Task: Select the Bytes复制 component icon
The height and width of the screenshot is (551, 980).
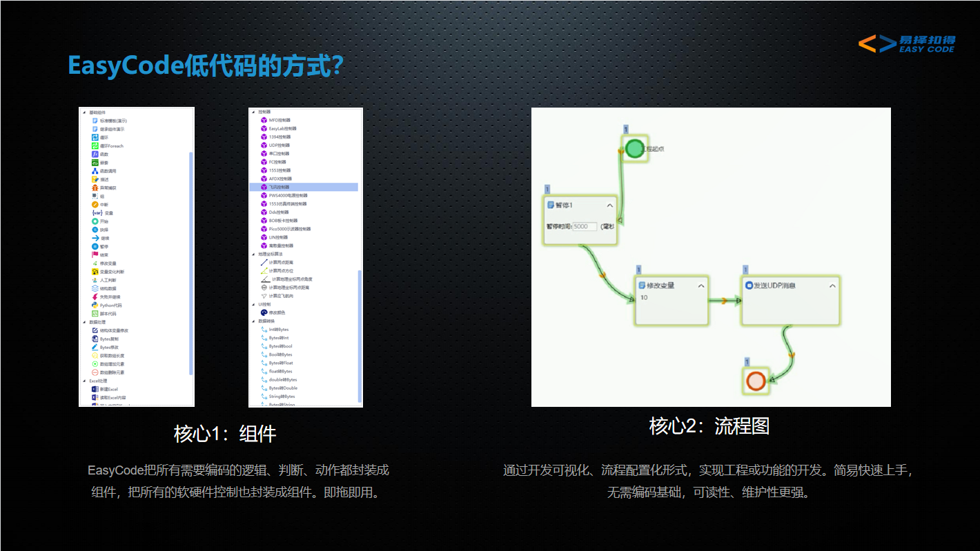Action: click(95, 339)
